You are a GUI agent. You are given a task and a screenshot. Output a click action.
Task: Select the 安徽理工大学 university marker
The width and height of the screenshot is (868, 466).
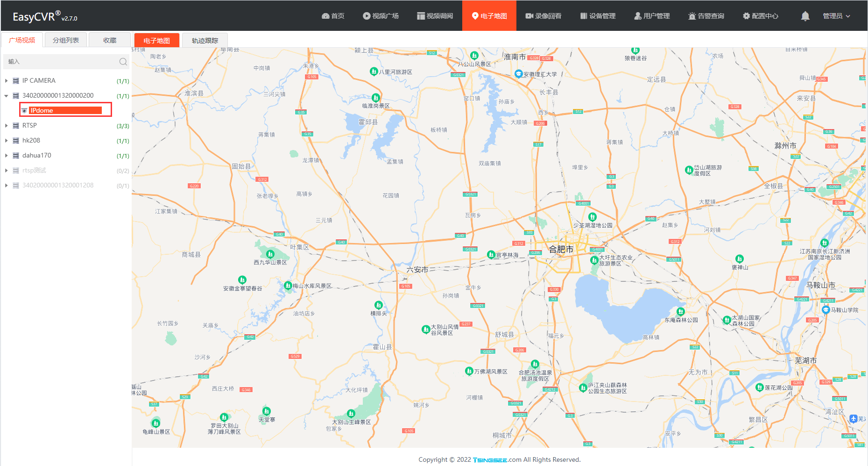pos(518,74)
